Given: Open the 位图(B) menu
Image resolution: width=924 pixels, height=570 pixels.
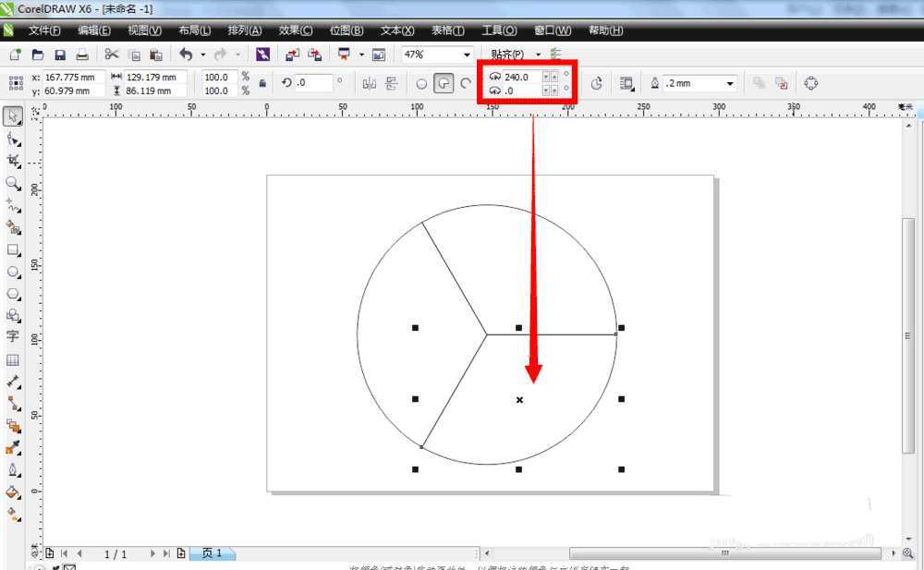Looking at the screenshot, I should [x=346, y=30].
